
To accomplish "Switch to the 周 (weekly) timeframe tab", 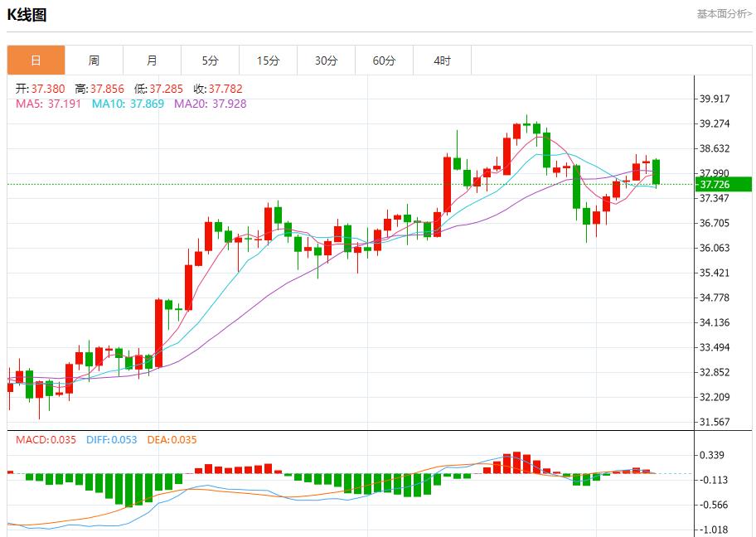I will click(93, 60).
